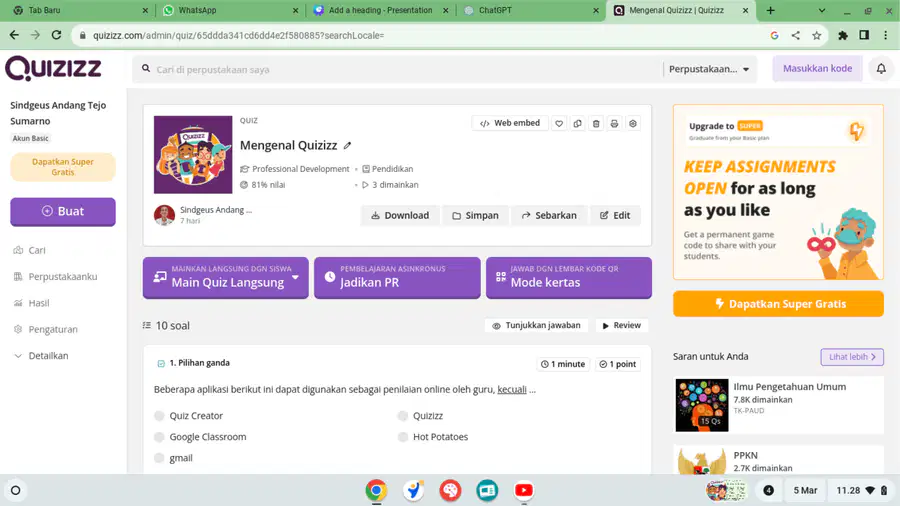Click orange Dapatkan Super Gratis button
The height and width of the screenshot is (506, 900).
pyautogui.click(x=778, y=304)
